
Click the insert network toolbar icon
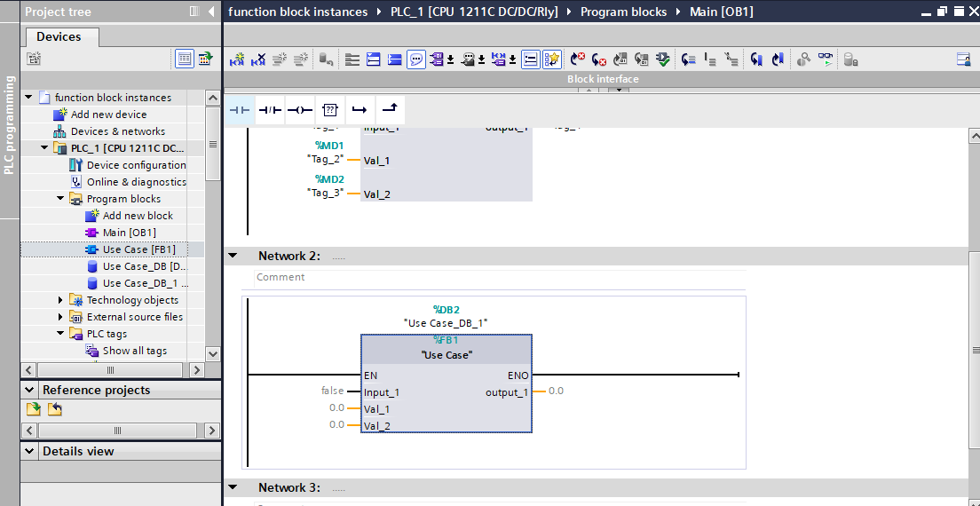[x=237, y=59]
